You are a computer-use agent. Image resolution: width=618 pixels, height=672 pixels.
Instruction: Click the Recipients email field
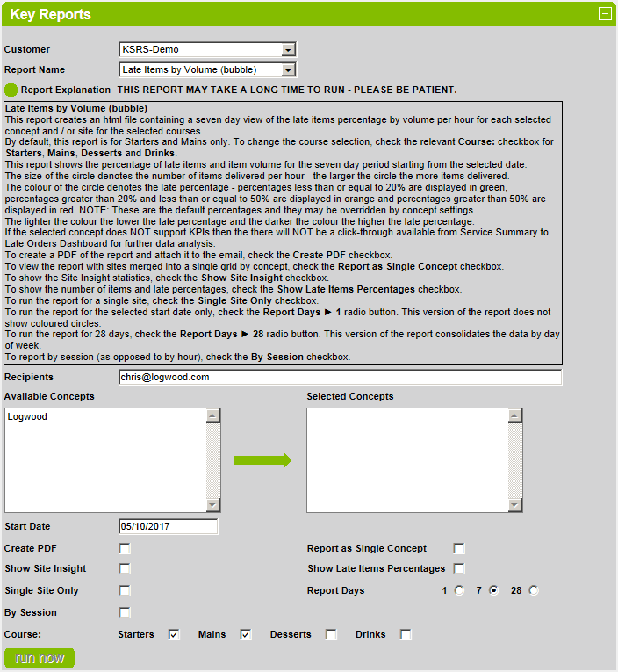tap(340, 377)
